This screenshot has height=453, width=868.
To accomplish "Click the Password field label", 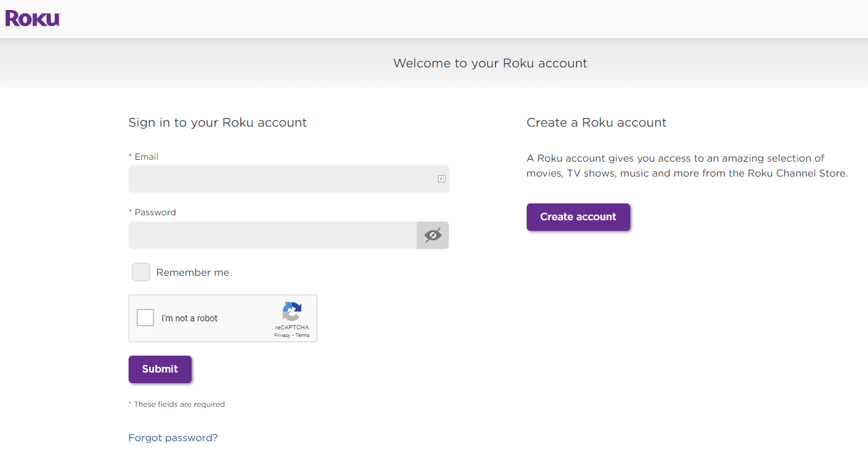I will [152, 212].
